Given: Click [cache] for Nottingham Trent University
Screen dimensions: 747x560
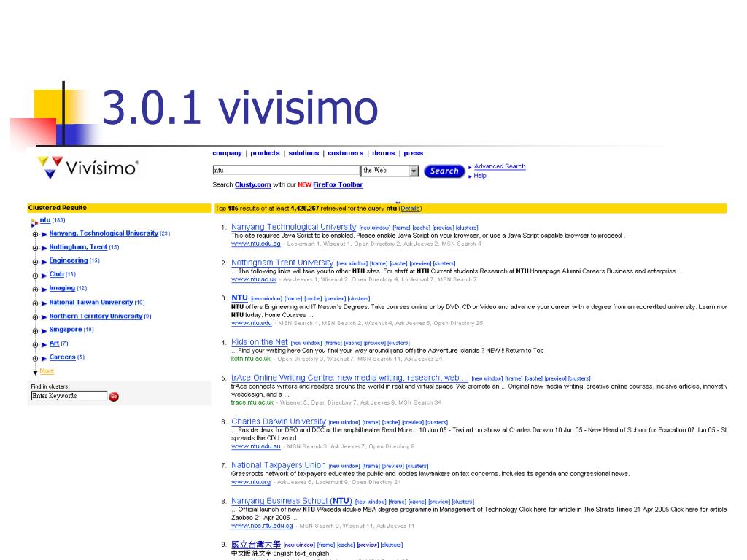Looking at the screenshot, I should (399, 264).
